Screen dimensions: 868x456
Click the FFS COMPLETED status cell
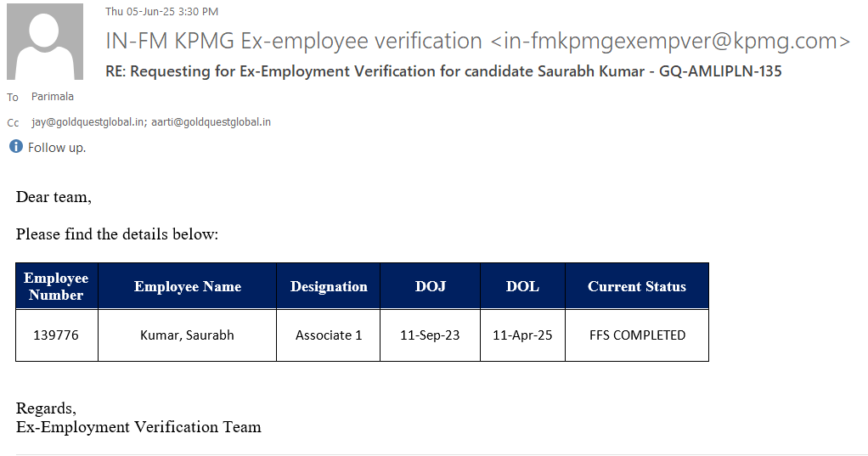(637, 335)
